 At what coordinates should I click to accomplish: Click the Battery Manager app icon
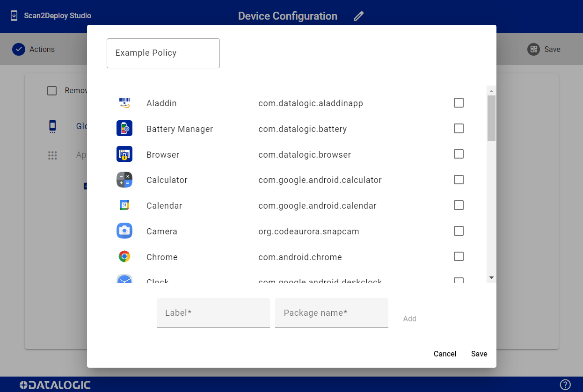coord(124,129)
